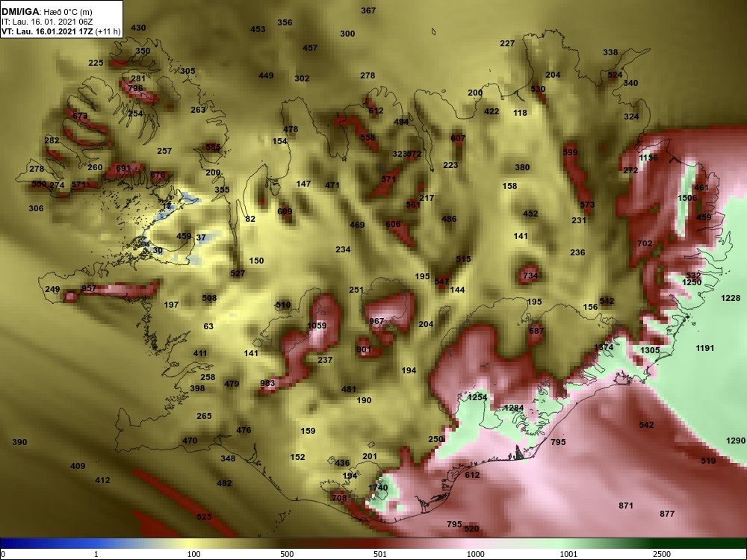Click the 708 value on the south coast
This screenshot has width=747, height=560.
pyautogui.click(x=339, y=499)
